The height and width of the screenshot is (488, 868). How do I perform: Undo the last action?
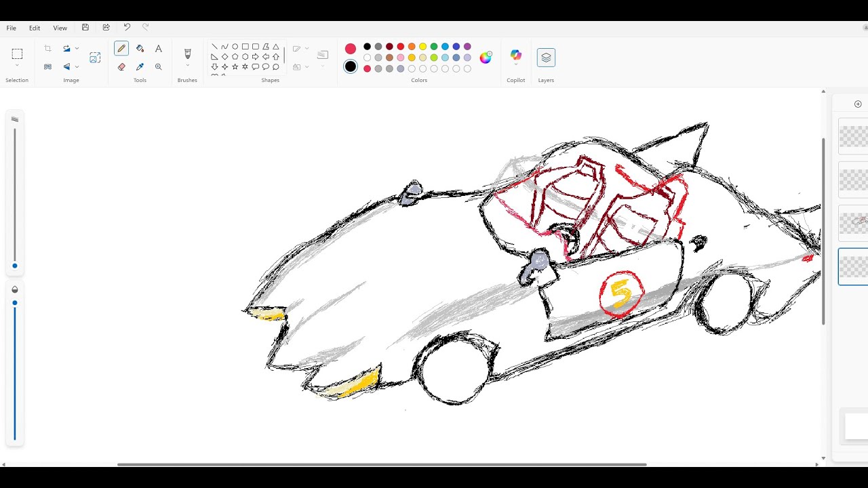point(127,28)
